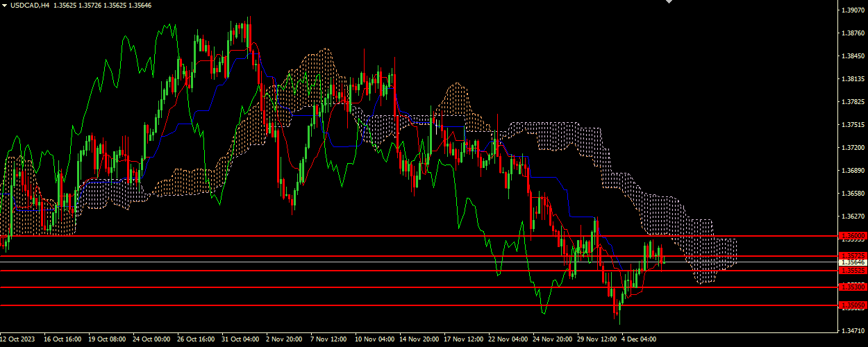Screen dimensions: 868x347
Task: Click the chart shift triangle marker at top
Action: coord(669,2)
